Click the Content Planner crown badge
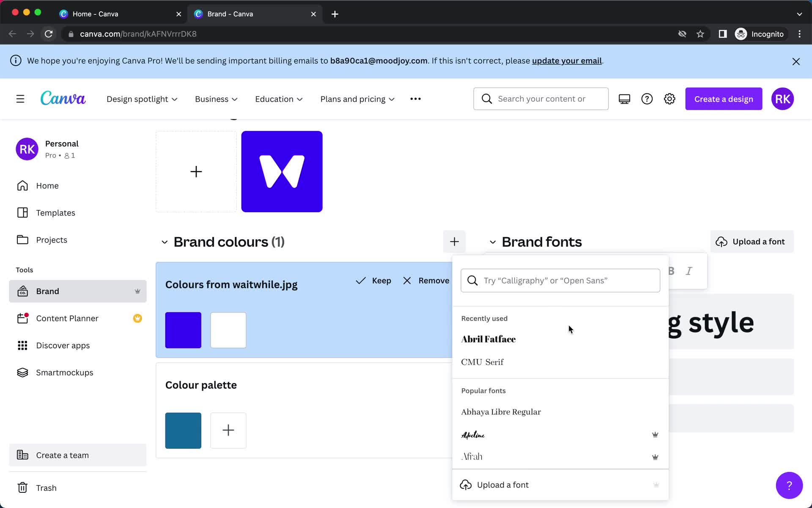Screen dimensions: 812x508 [x=137, y=318]
